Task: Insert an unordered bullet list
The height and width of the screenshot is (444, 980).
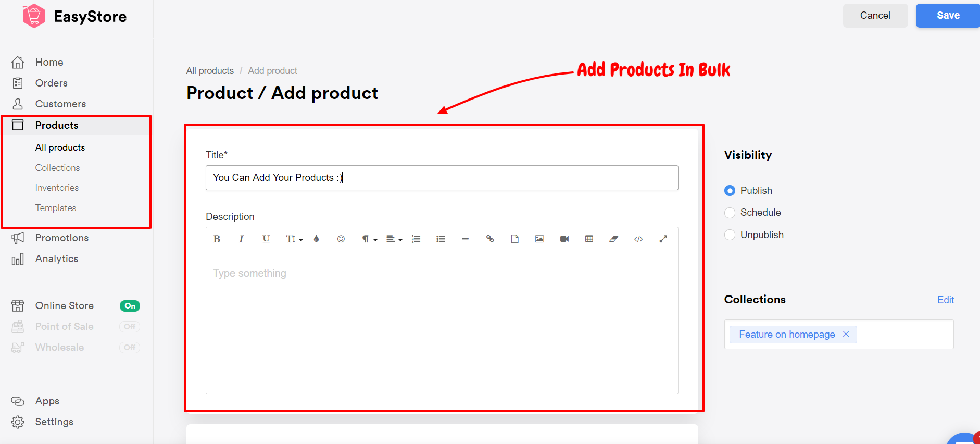Action: pyautogui.click(x=441, y=239)
